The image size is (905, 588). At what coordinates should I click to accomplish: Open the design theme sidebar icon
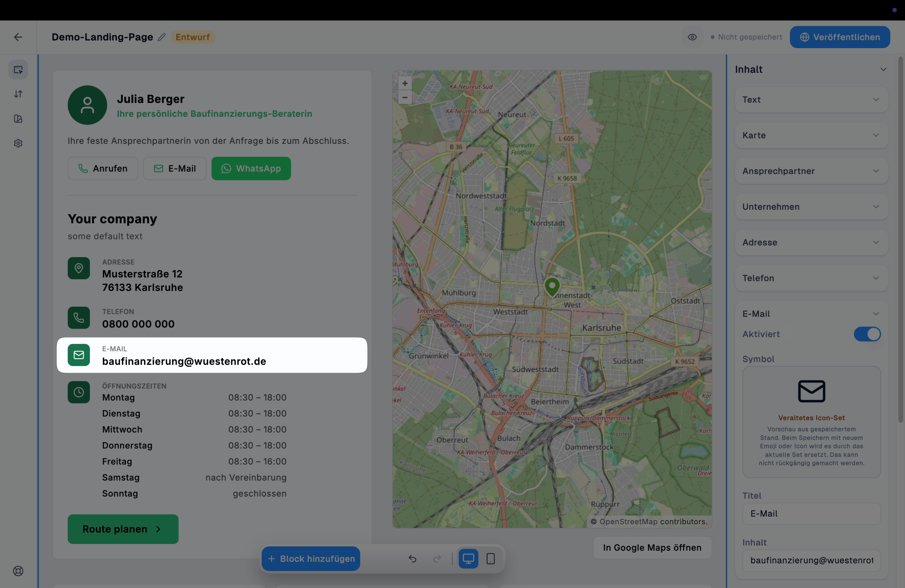click(x=18, y=119)
